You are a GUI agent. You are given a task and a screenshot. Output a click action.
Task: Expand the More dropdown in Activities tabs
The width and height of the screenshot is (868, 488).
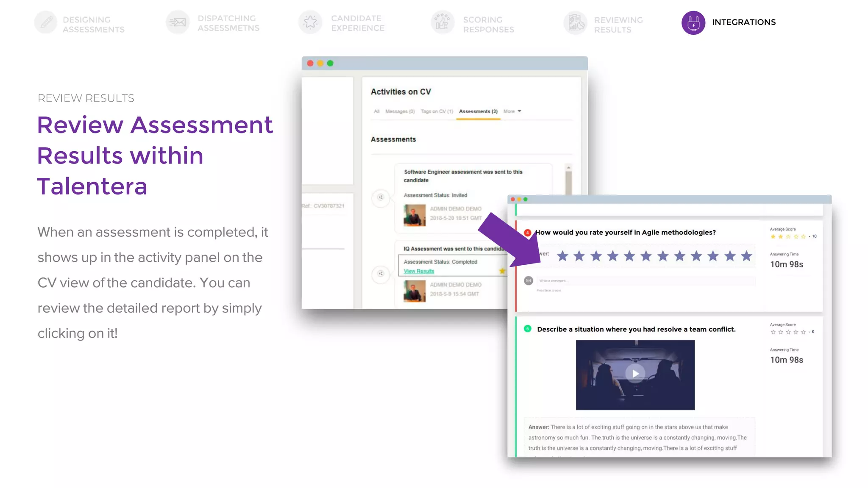pos(512,111)
